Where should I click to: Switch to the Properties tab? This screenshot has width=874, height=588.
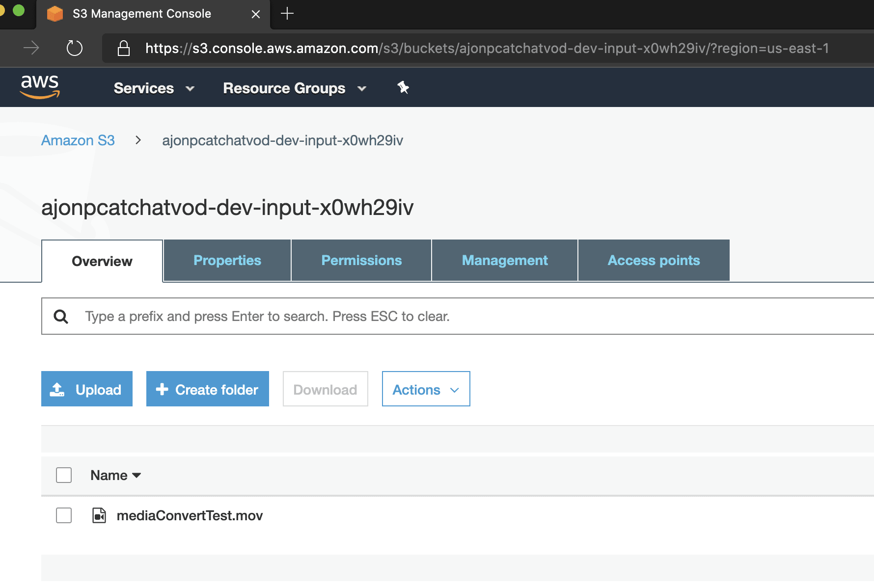coord(227,260)
